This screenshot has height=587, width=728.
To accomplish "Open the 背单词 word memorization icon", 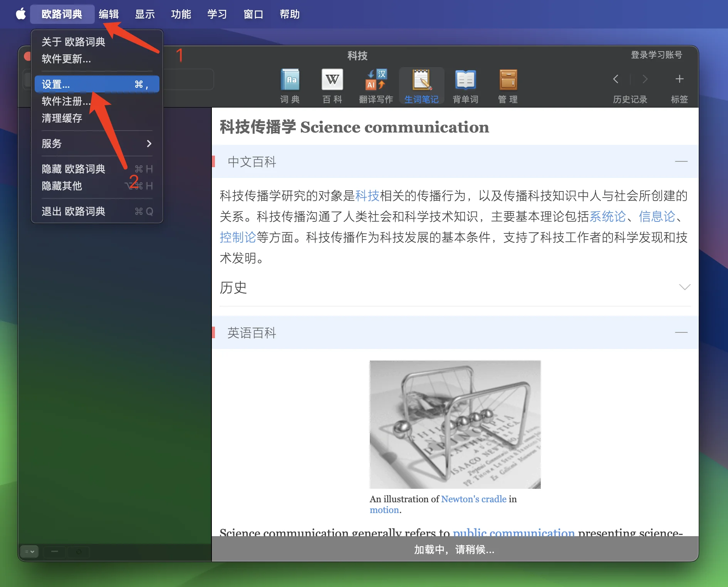I will 465,86.
